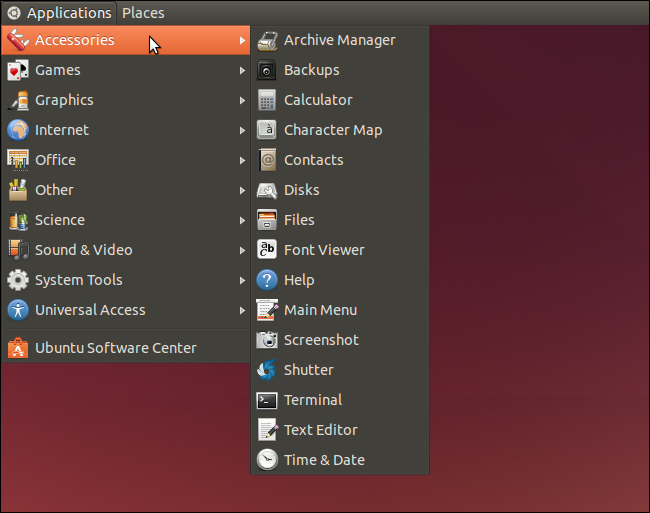Expand the Games submenu arrow
Screen dimensions: 650x513
coord(242,70)
